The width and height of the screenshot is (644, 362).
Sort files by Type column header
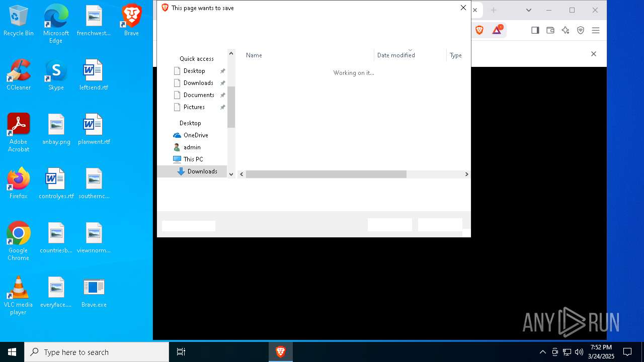point(456,55)
